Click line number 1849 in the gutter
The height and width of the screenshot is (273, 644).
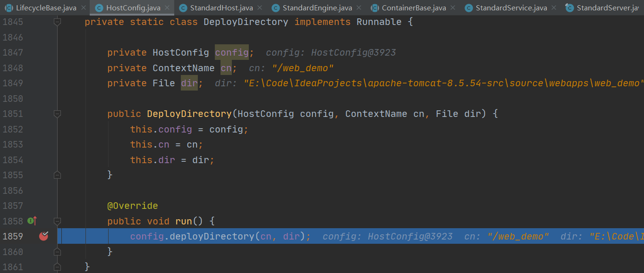[x=13, y=83]
